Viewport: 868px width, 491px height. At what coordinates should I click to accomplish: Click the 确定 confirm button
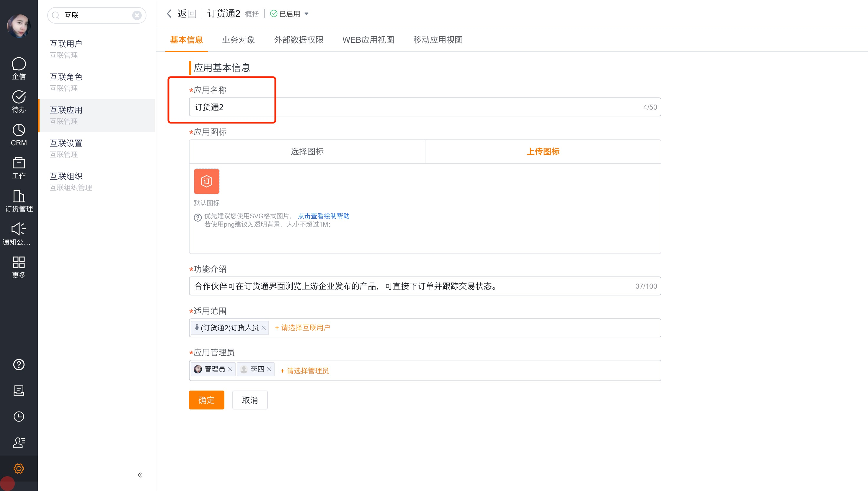(206, 400)
